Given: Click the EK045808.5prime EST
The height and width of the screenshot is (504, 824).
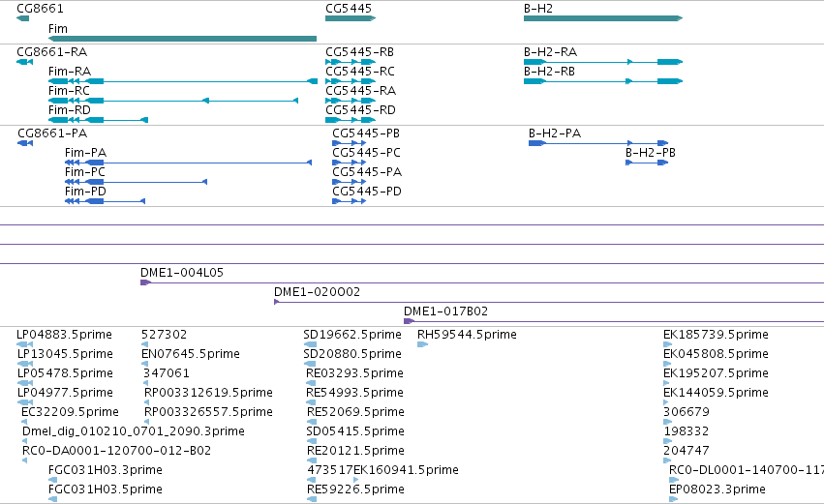Looking at the screenshot, I should pos(667,364).
